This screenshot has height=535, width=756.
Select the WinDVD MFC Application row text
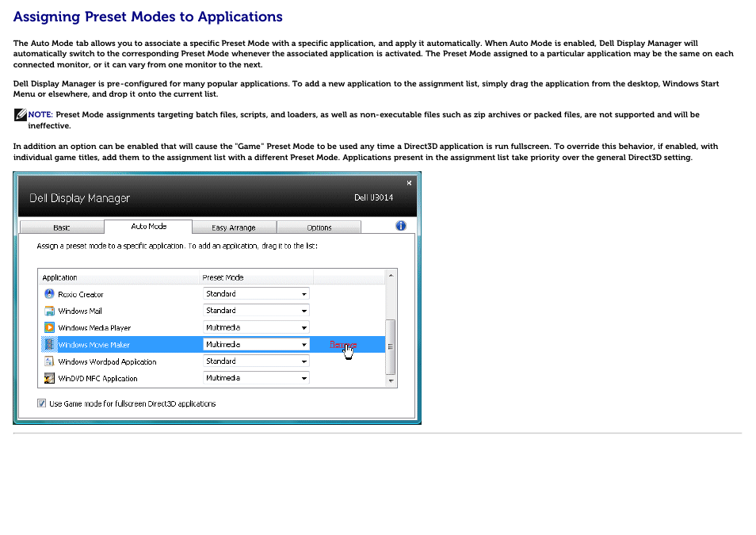pyautogui.click(x=98, y=379)
